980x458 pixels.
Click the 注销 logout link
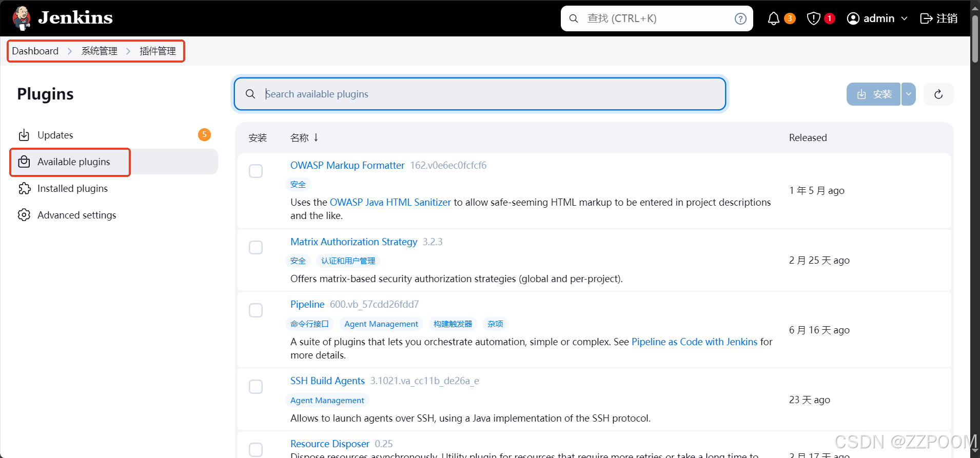[939, 18]
